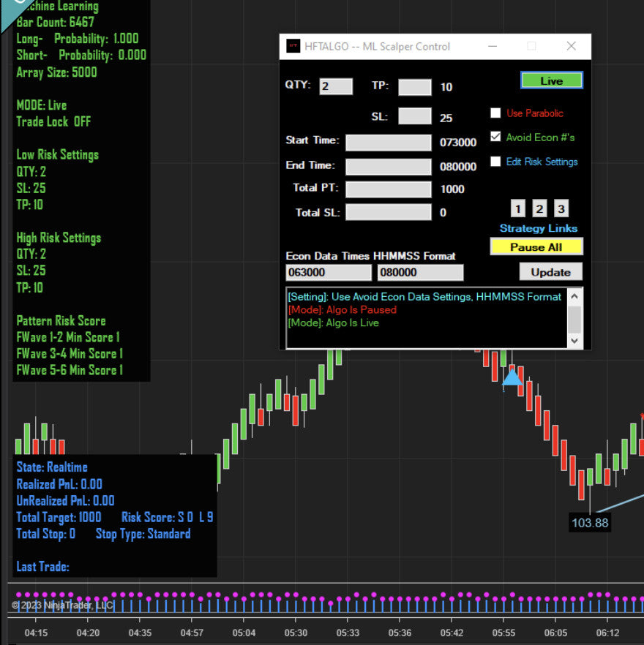Click the log scrollbar down arrow

coord(574,341)
